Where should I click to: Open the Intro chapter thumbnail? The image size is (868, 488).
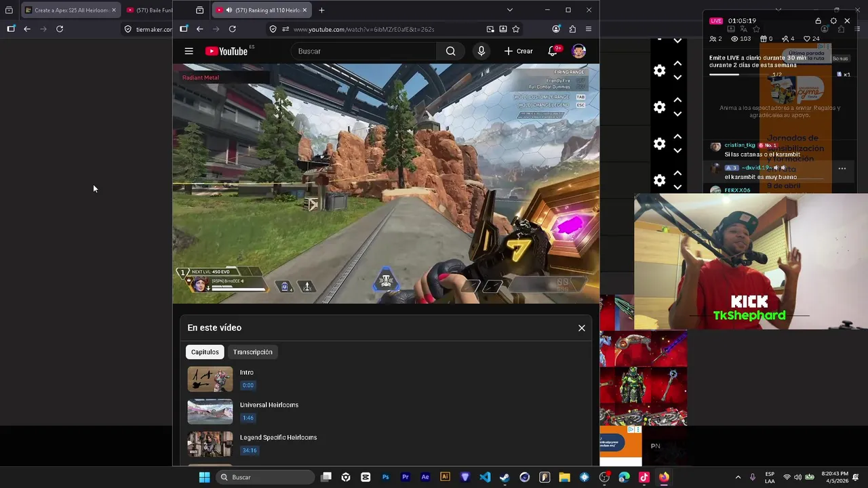click(210, 380)
